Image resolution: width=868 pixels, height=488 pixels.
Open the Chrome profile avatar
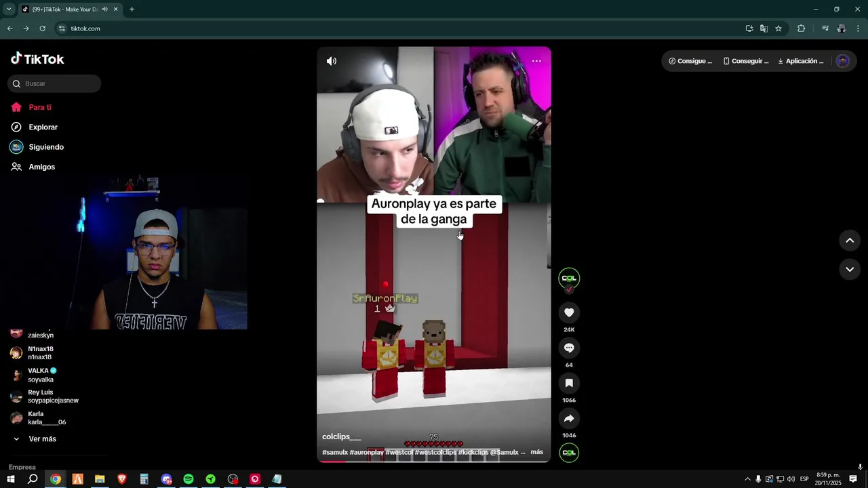click(842, 28)
